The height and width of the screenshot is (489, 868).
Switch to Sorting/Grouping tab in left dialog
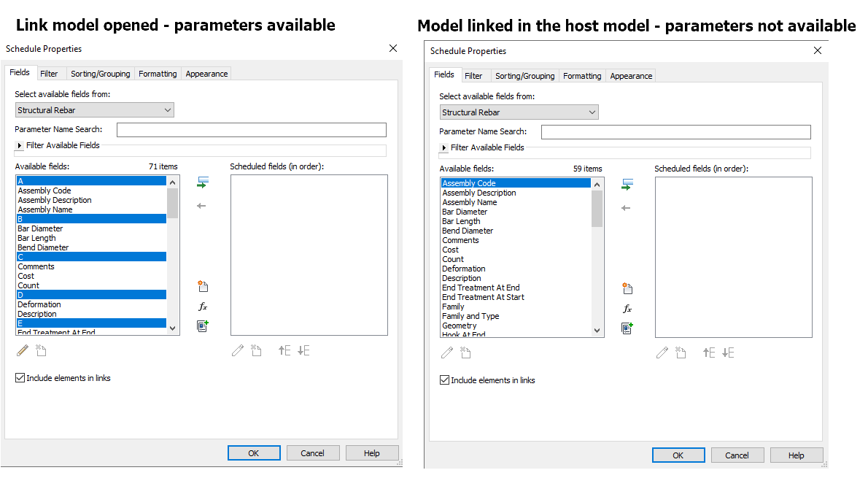point(100,74)
